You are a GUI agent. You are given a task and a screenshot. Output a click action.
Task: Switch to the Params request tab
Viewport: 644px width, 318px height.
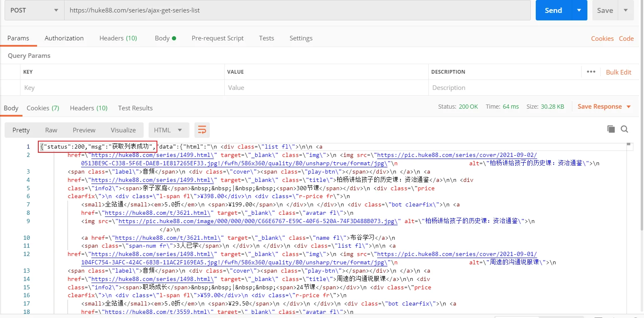click(18, 38)
